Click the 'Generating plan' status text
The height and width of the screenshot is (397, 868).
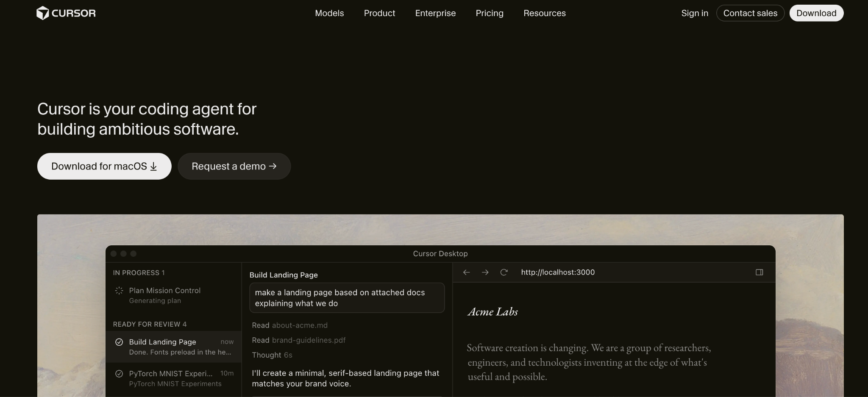(155, 301)
